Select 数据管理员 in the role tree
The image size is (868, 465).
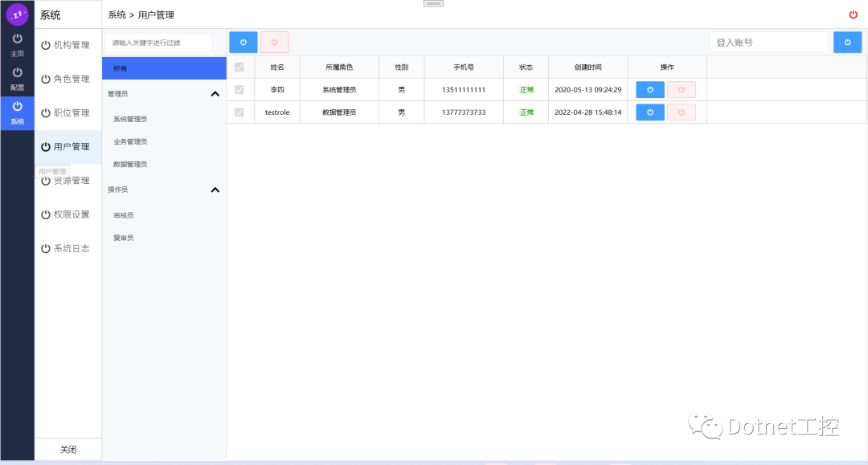(x=130, y=164)
